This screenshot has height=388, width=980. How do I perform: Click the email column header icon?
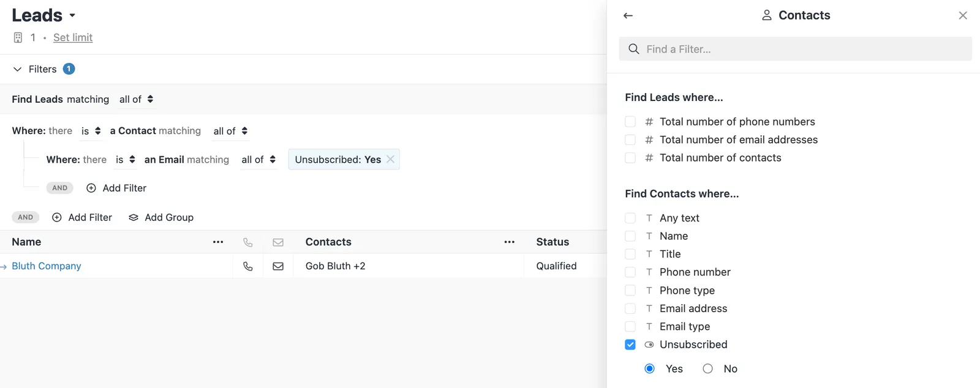click(x=278, y=242)
